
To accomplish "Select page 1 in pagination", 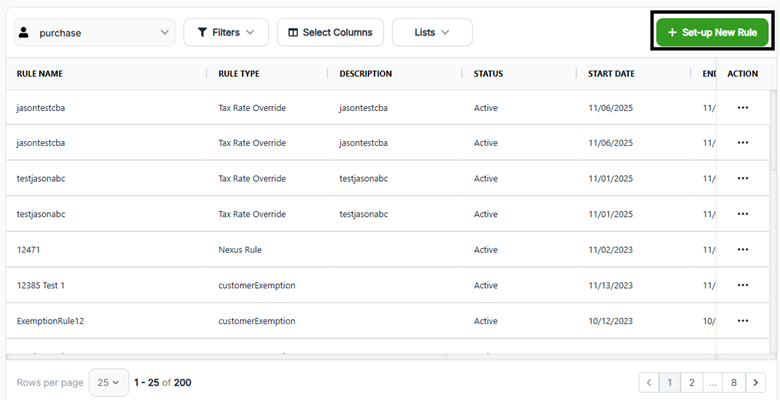I will coord(670,383).
